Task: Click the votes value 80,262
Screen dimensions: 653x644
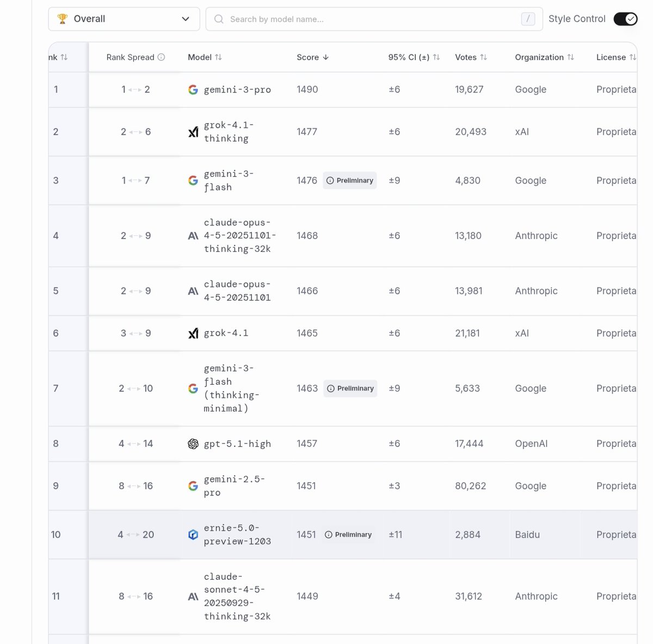Action: click(471, 486)
